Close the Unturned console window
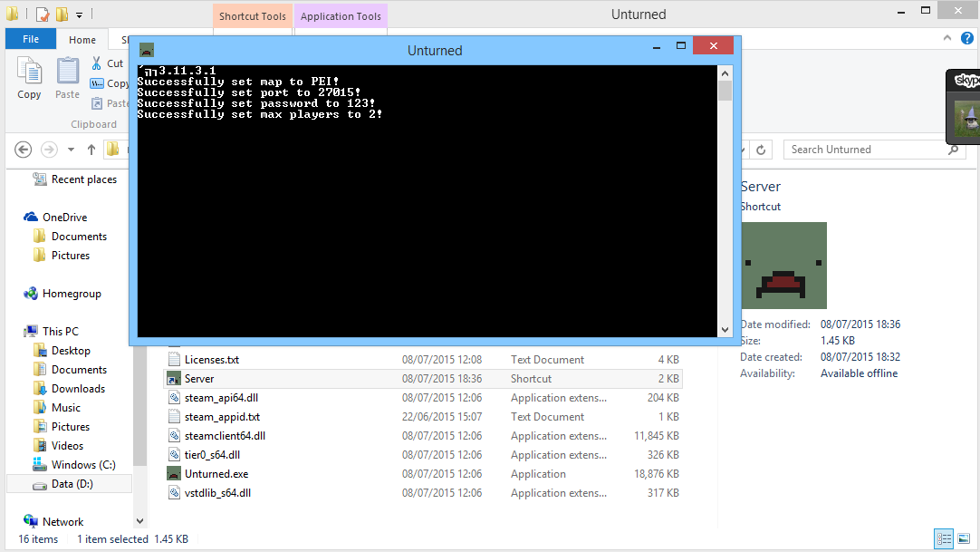 [x=713, y=45]
